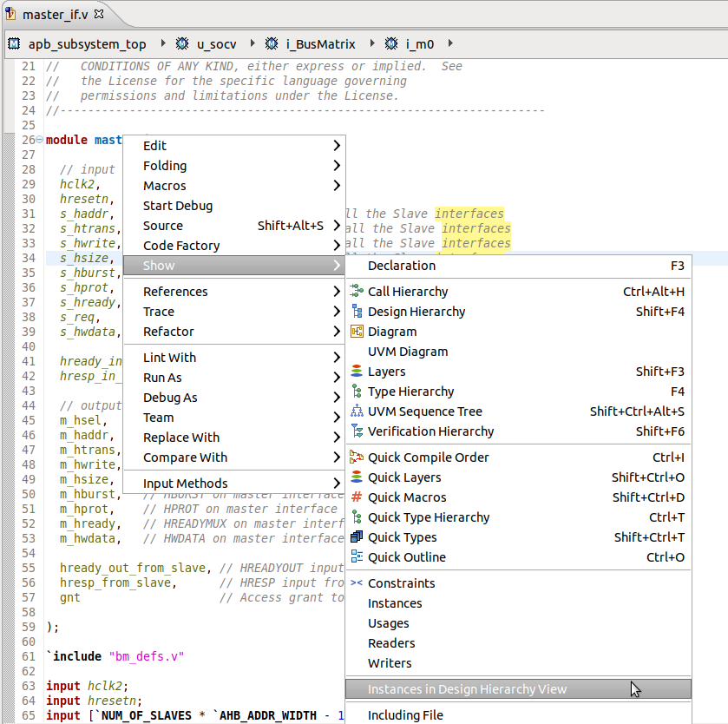Click the Layers icon
728x724 pixels.
click(x=356, y=371)
